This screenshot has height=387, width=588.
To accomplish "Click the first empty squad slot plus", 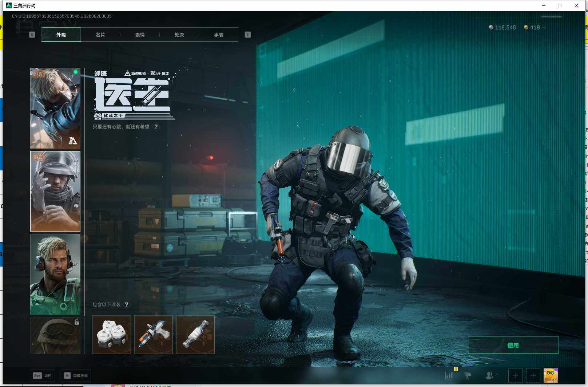I will coord(515,376).
